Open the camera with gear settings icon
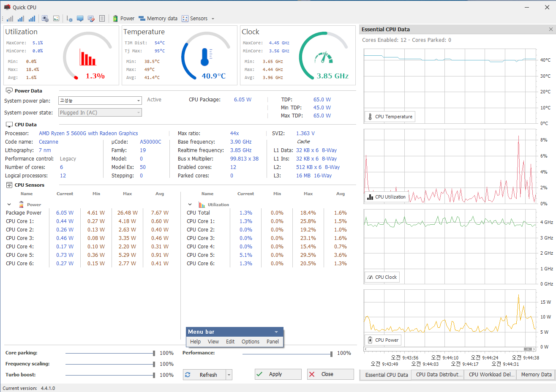556x392 pixels. click(x=45, y=19)
